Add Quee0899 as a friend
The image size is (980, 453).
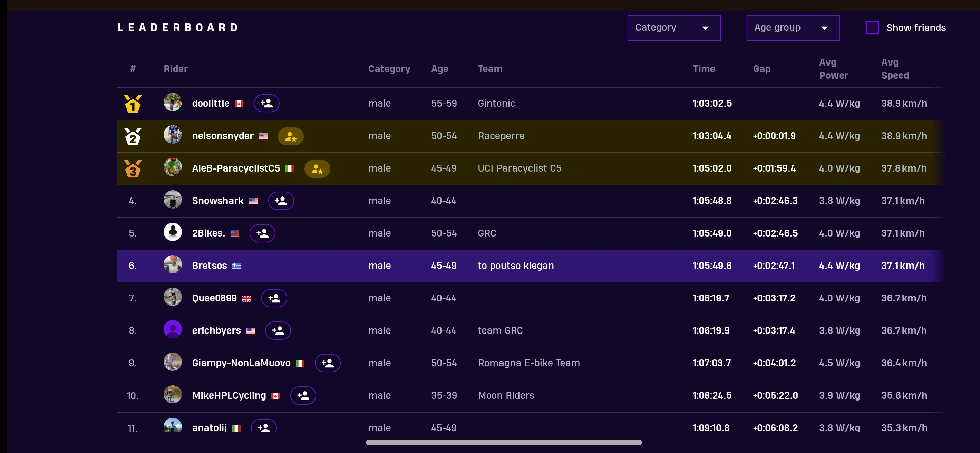pyautogui.click(x=274, y=298)
